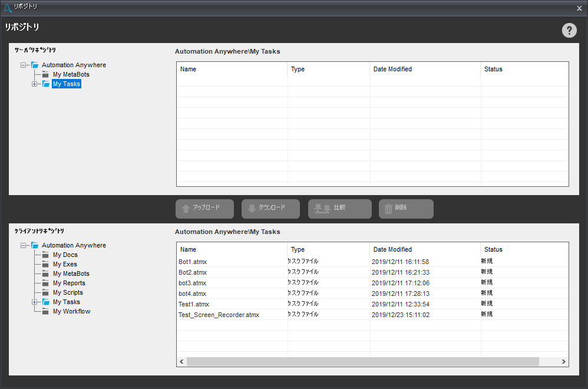The height and width of the screenshot is (389, 588).
Task: Click the compare icon on button
Action: (322, 209)
